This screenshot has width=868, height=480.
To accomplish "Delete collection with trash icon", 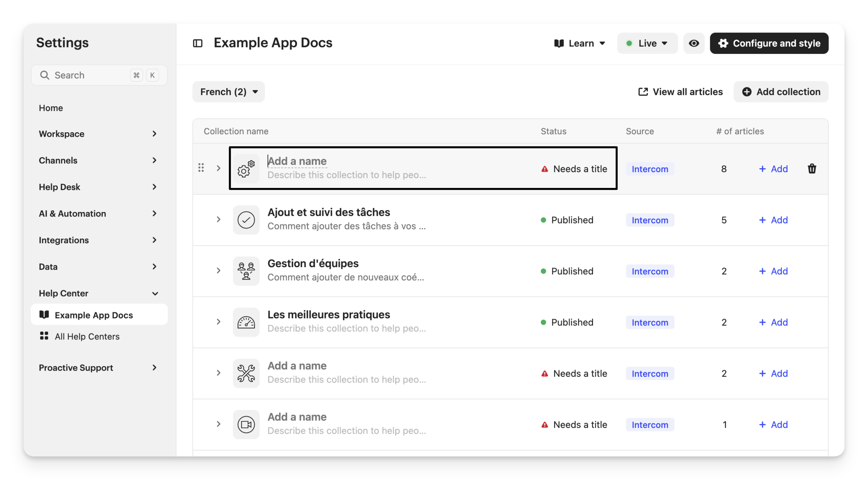I will (x=812, y=169).
